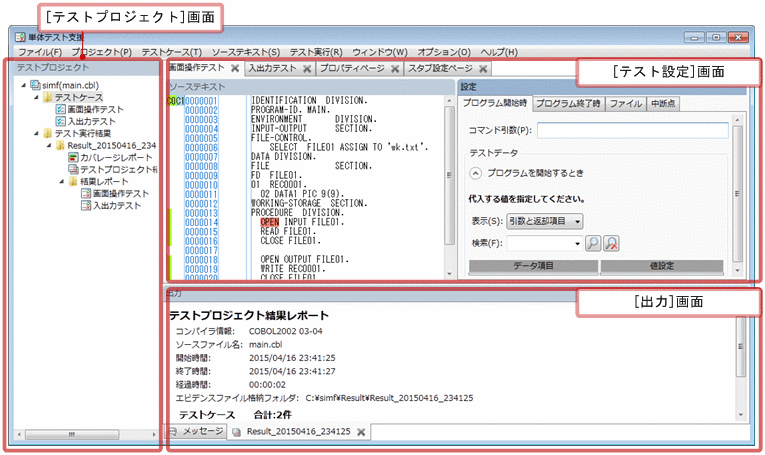The height and width of the screenshot is (455, 765).
Task: Click the main.cbl source file name in output
Action: (x=265, y=344)
